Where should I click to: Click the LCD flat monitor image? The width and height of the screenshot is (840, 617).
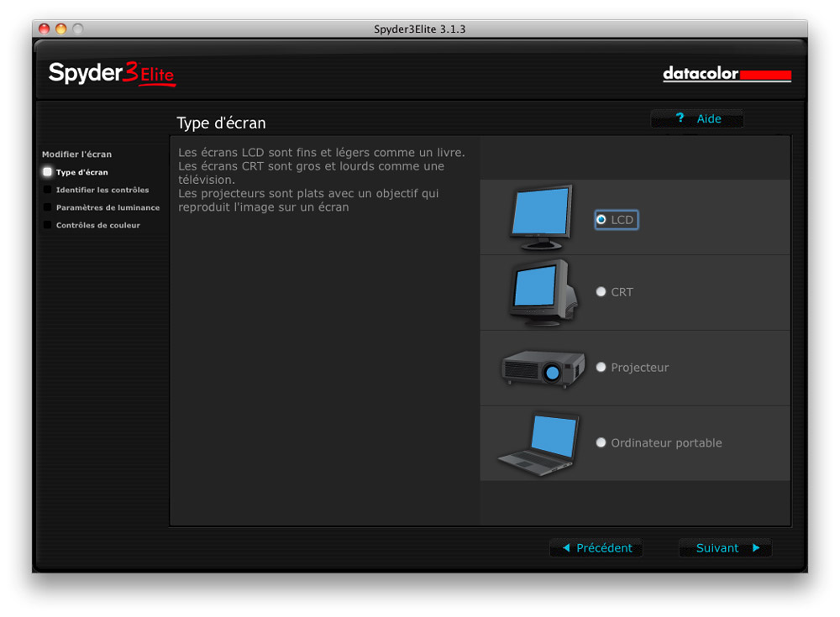[x=540, y=217]
